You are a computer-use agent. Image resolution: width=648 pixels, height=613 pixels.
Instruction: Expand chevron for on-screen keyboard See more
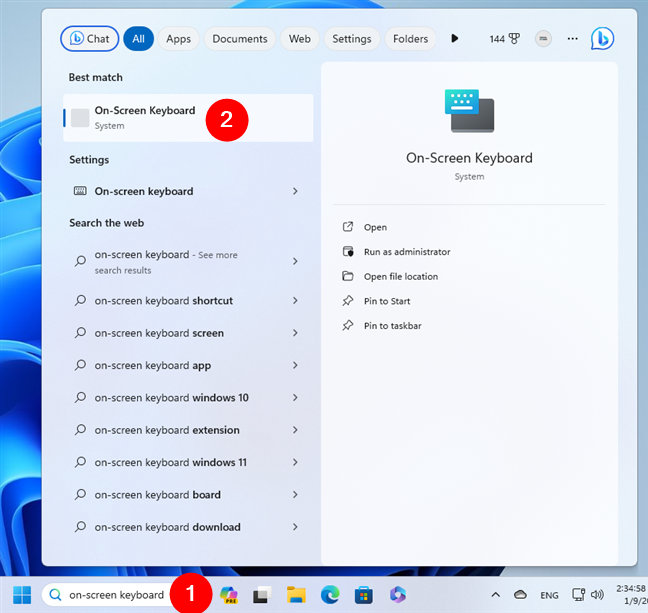pos(295,261)
